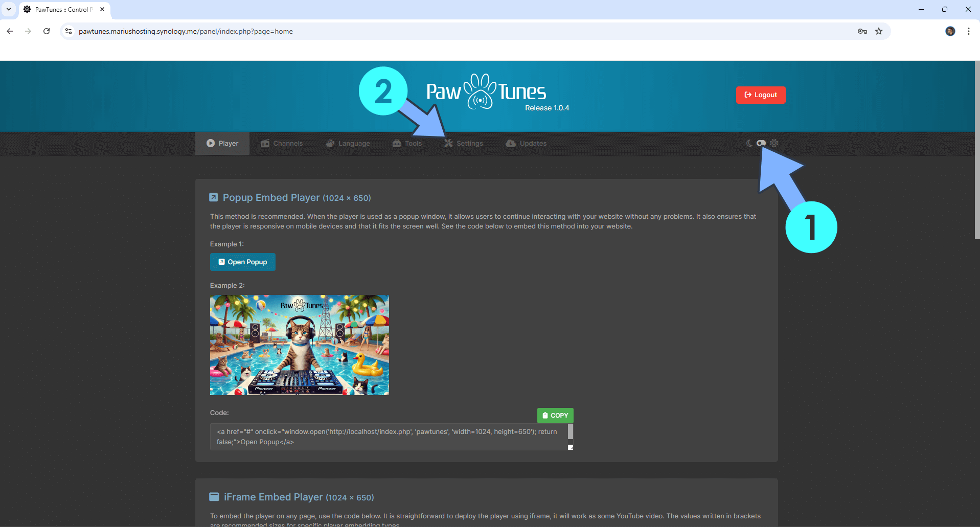Viewport: 980px width, 527px height.
Task: Click the 'Code:' label
Action: click(x=219, y=413)
